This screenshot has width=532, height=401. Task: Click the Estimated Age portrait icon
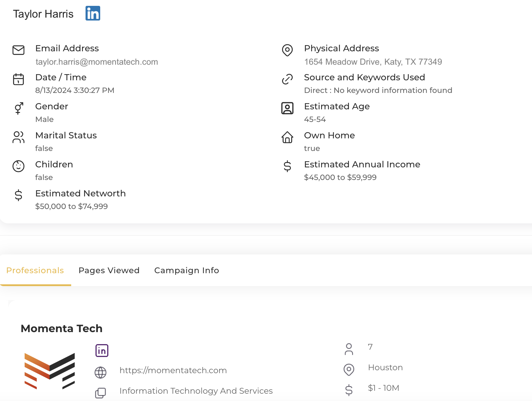(x=287, y=108)
